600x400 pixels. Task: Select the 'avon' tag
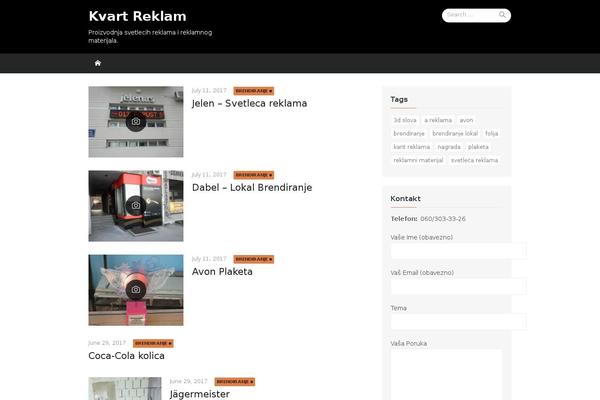point(466,120)
